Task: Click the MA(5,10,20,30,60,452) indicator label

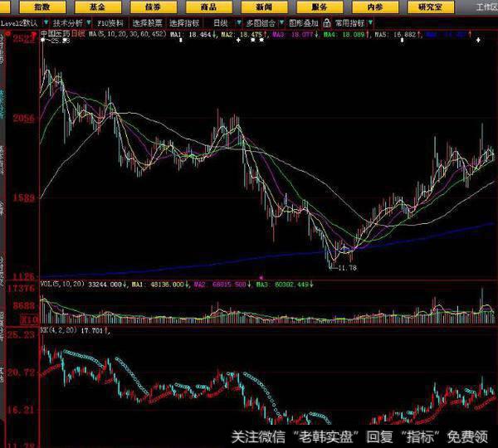Action: tap(127, 33)
